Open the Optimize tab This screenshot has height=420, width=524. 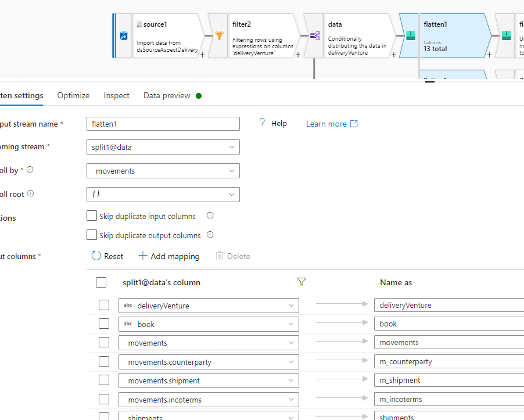point(73,95)
